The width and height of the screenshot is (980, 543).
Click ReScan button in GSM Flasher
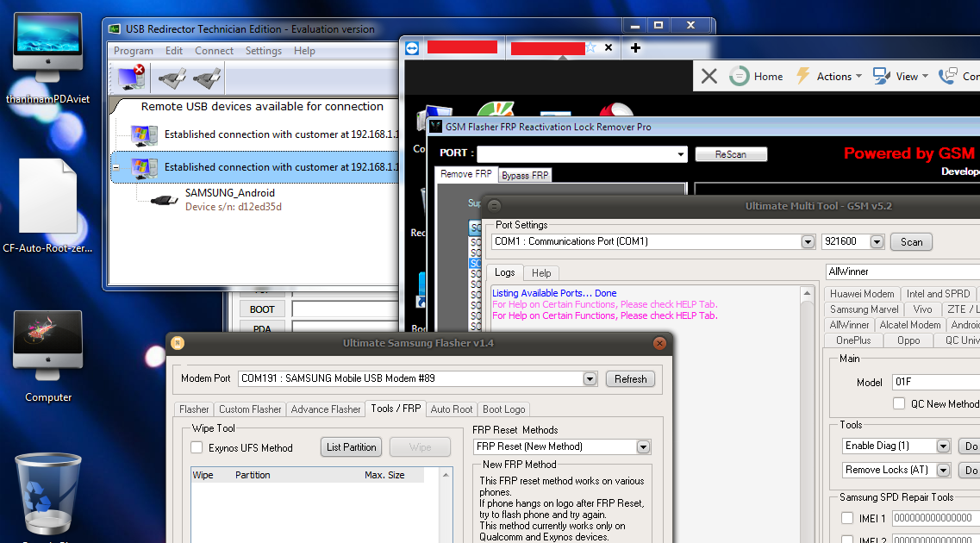pos(731,154)
